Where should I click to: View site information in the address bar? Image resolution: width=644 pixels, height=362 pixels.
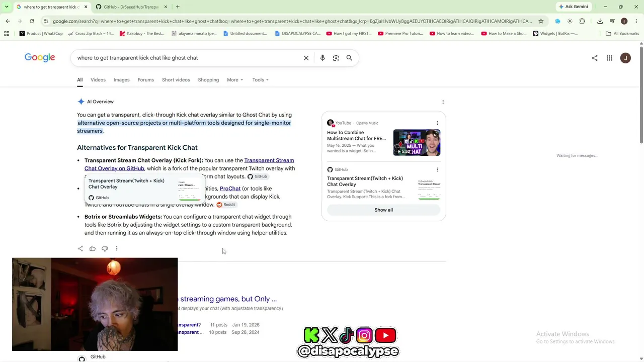(x=46, y=21)
